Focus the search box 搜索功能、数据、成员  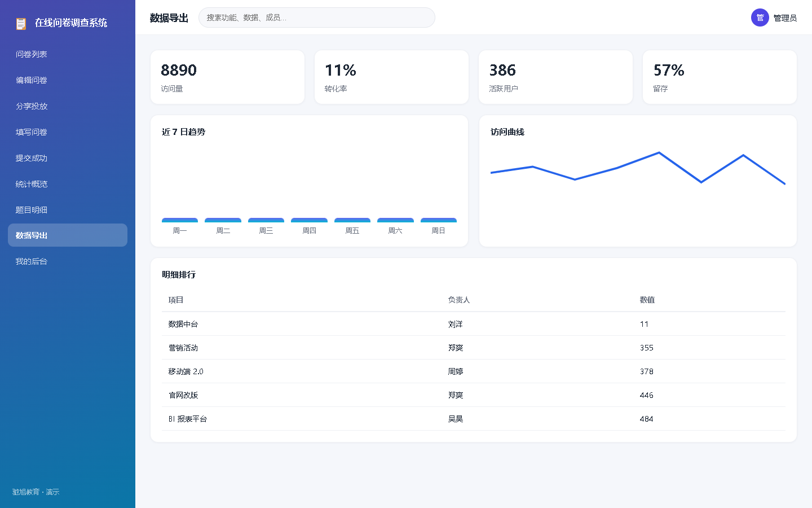point(317,17)
